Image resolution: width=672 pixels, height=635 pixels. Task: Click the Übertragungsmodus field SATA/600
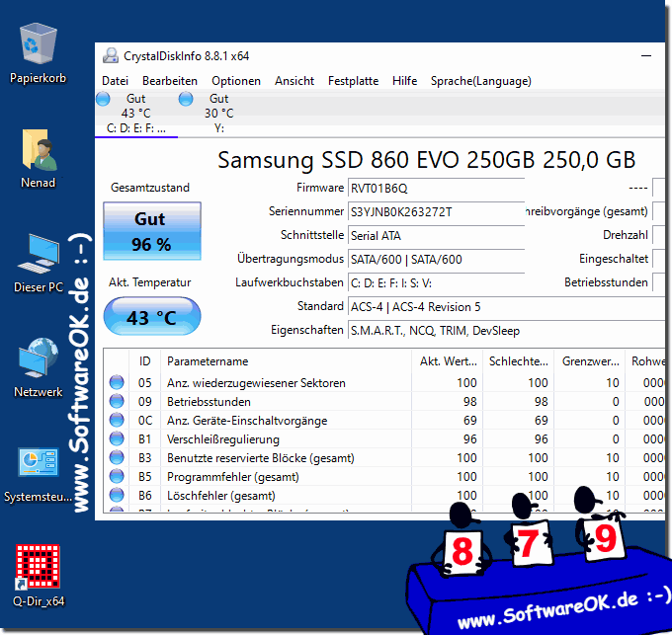436,260
